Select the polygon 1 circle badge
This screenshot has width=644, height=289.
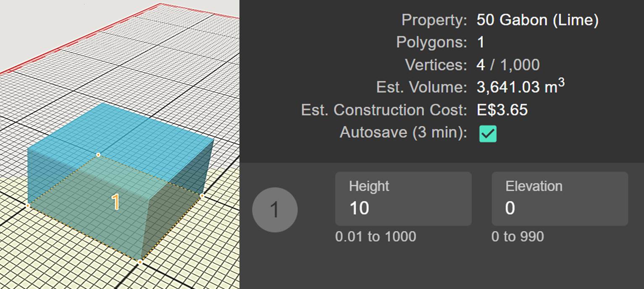tap(275, 209)
